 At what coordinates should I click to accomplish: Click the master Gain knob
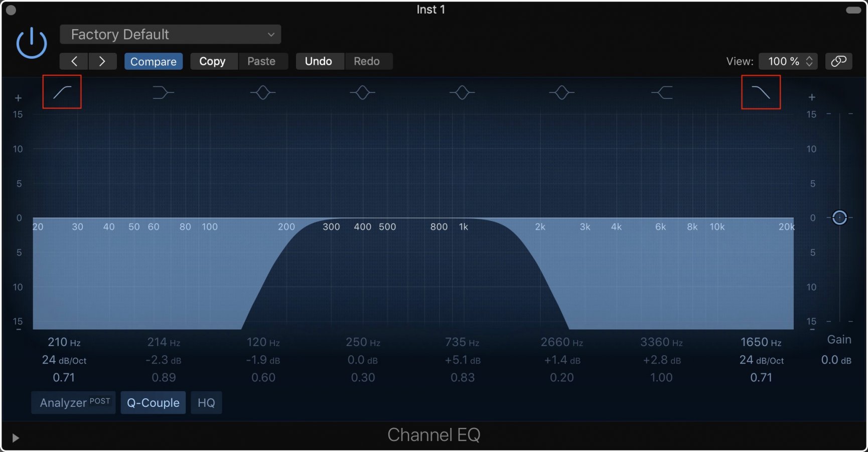tap(839, 217)
